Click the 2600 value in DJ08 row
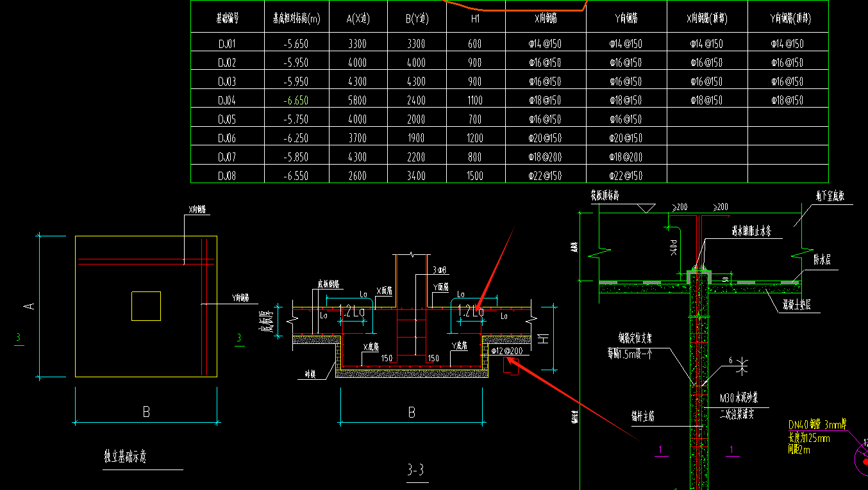Screen dimensions: 868x490 tap(357, 176)
